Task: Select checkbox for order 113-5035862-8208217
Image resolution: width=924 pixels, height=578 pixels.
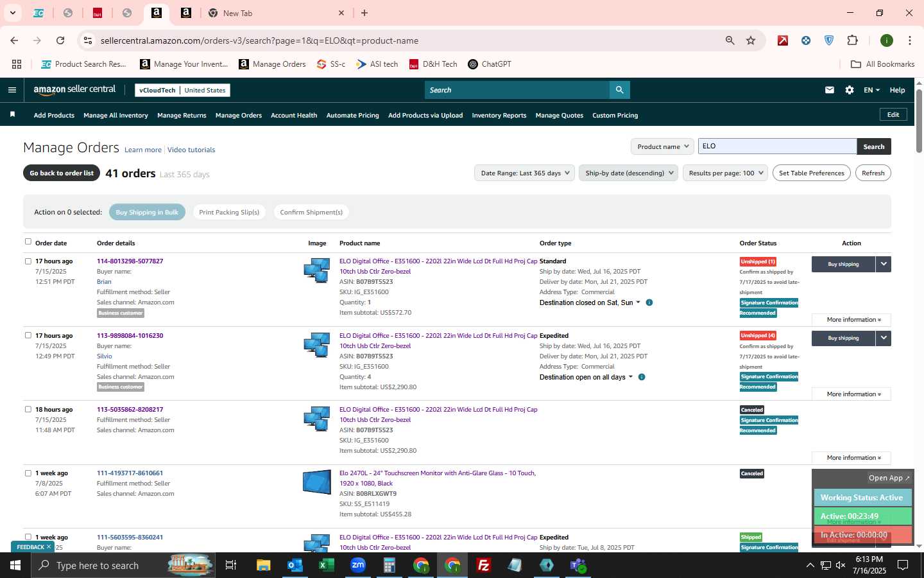Action: pyautogui.click(x=28, y=409)
